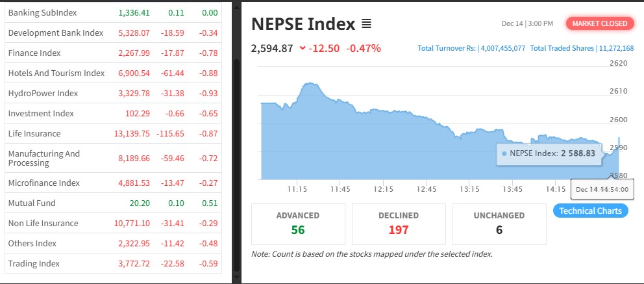This screenshot has height=284, width=644.
Task: Open the menu icon beside NEPSE Index
Action: click(x=366, y=24)
